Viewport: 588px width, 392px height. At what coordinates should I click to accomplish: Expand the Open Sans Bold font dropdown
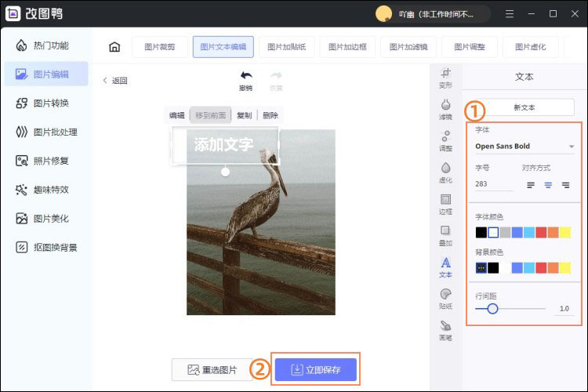pos(524,147)
